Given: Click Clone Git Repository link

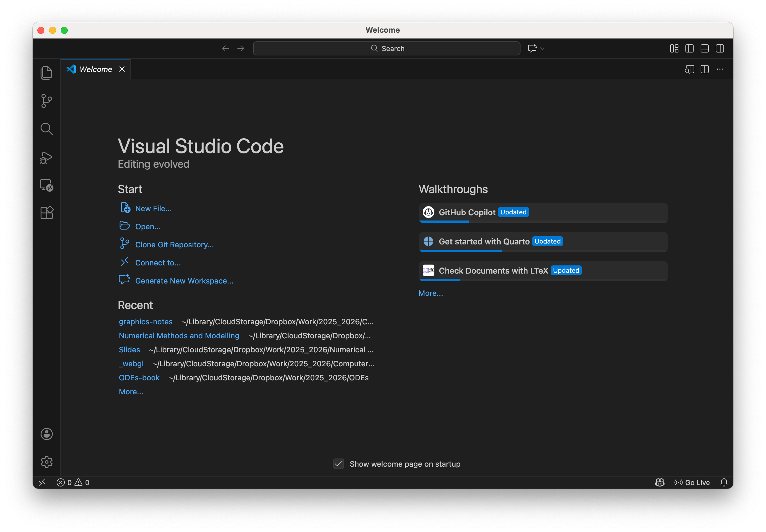Looking at the screenshot, I should (174, 244).
